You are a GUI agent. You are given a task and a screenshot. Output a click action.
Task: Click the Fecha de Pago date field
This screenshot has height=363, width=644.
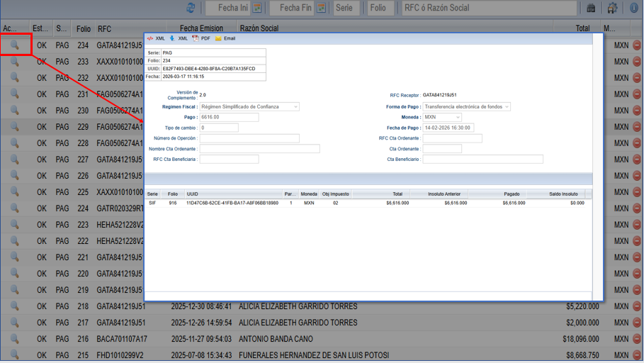448,128
